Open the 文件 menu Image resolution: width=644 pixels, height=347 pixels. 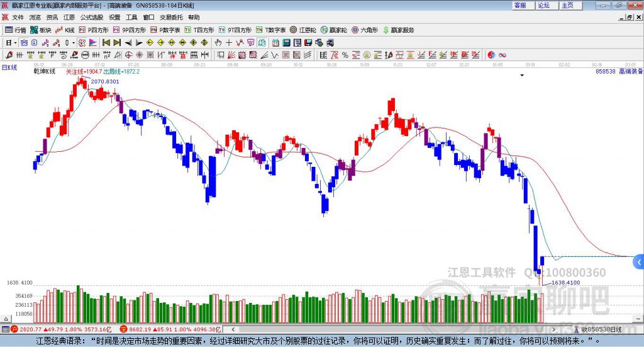(x=18, y=17)
